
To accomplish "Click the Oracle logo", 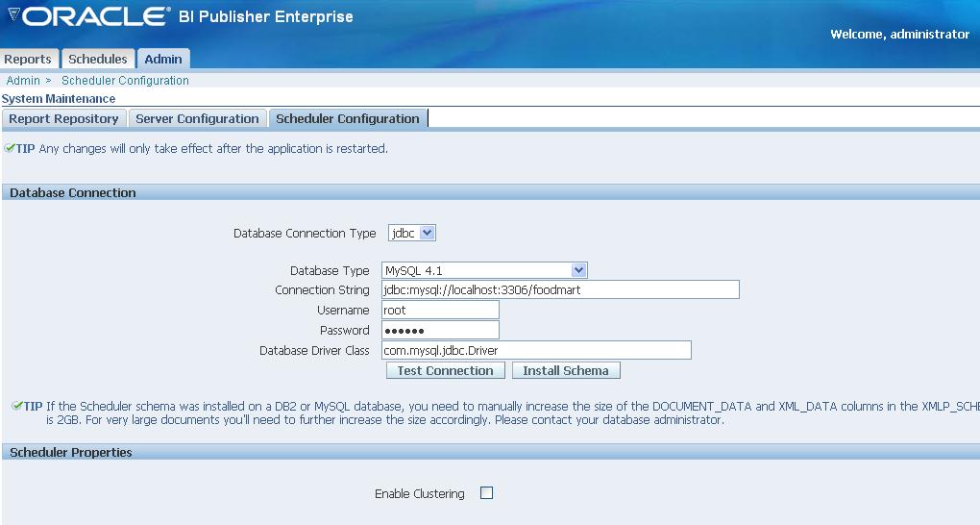I will tap(96, 16).
